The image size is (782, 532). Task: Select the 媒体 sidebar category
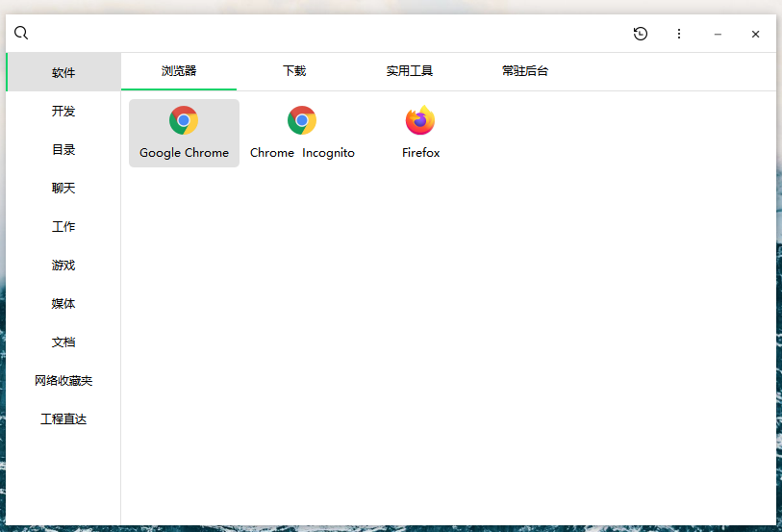pos(63,303)
